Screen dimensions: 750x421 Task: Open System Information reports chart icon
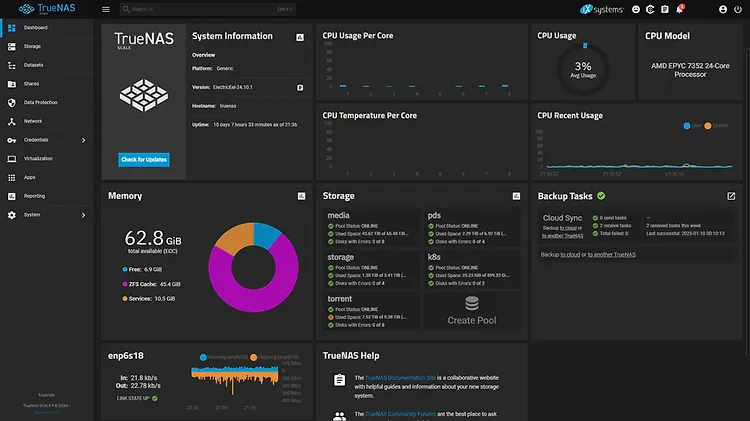coord(300,36)
